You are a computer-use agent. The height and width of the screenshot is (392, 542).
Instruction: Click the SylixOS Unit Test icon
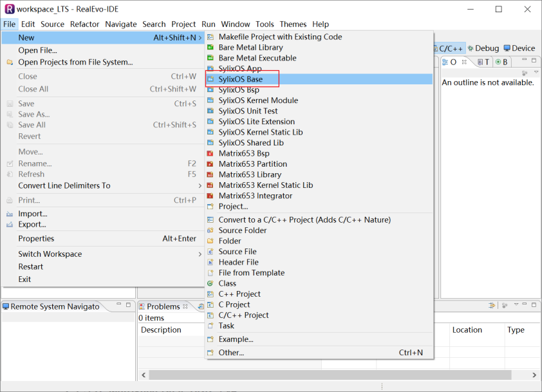pos(210,111)
